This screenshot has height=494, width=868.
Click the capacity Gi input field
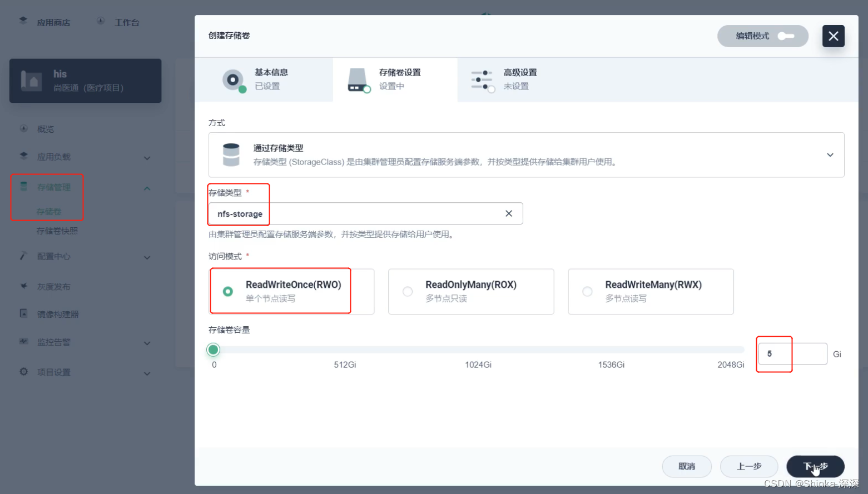coord(792,354)
